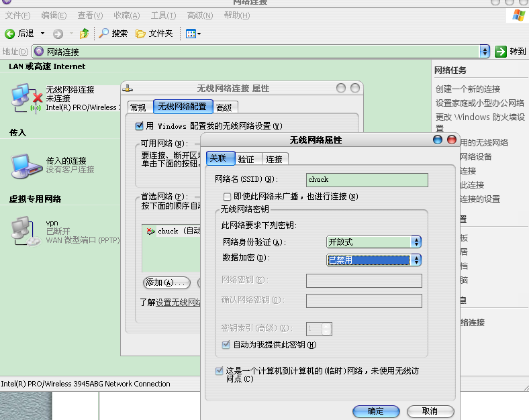Image resolution: width=529 pixels, height=420 pixels.
Task: Open network authentication (网络身份验证) dropdown
Action: (x=416, y=242)
